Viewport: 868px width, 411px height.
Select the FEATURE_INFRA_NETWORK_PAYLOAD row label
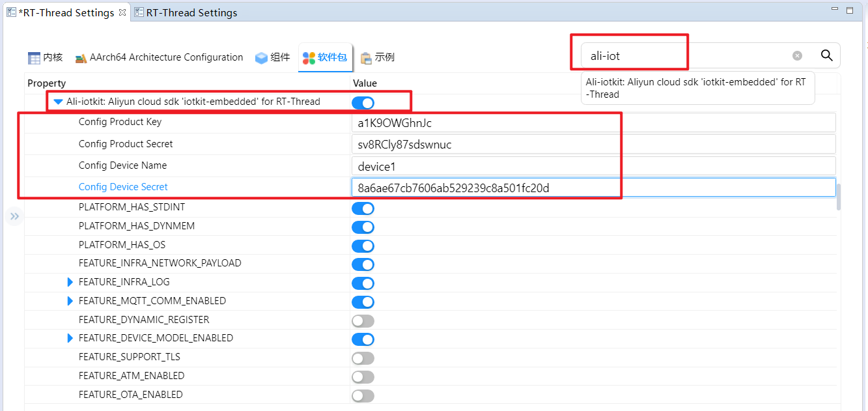(x=160, y=263)
